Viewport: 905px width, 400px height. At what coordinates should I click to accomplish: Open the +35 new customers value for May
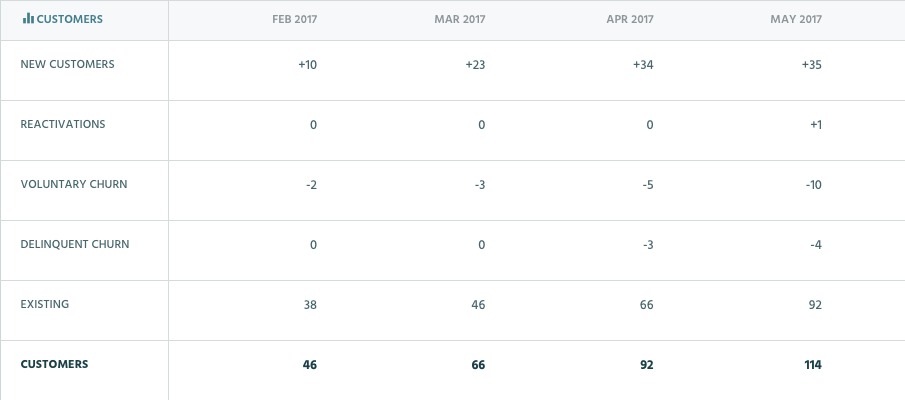pyautogui.click(x=811, y=65)
